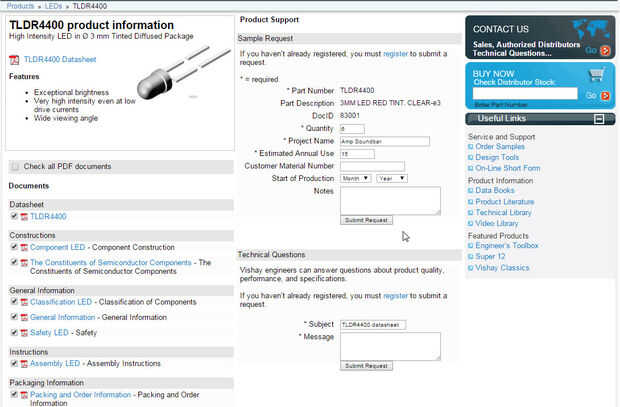620x407 pixels.
Task: Open the Month dropdown for production start
Action: click(355, 178)
